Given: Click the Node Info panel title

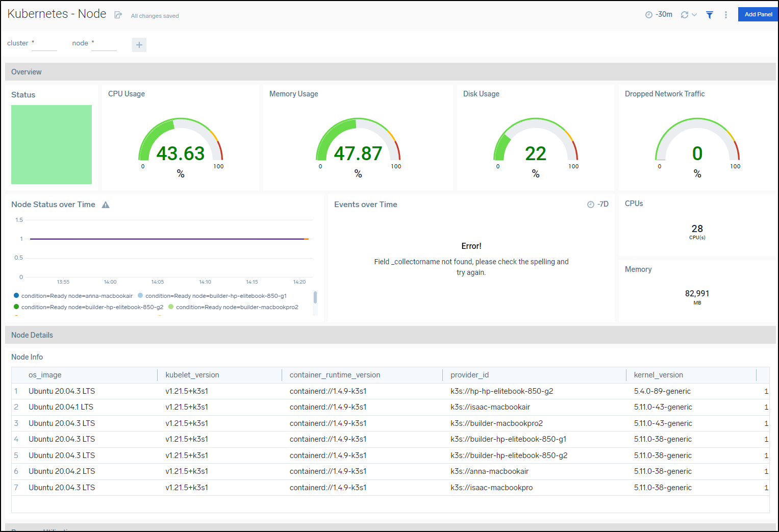Looking at the screenshot, I should (27, 357).
